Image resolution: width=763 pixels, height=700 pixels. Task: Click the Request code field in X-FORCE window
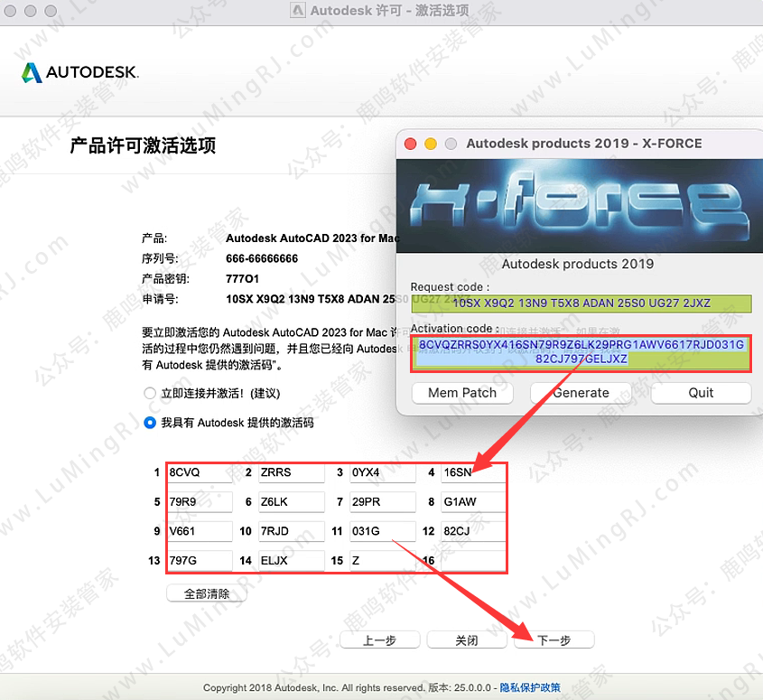tap(582, 303)
